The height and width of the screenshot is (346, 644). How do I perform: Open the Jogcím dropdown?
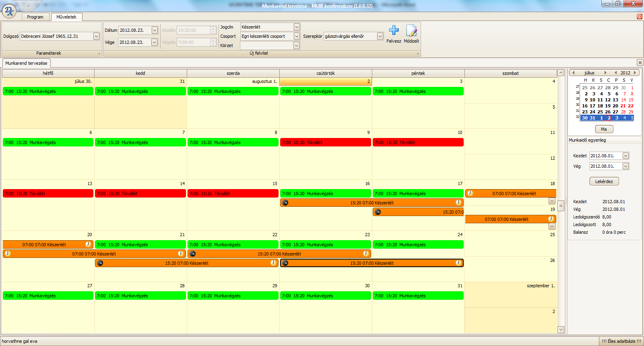(x=297, y=27)
